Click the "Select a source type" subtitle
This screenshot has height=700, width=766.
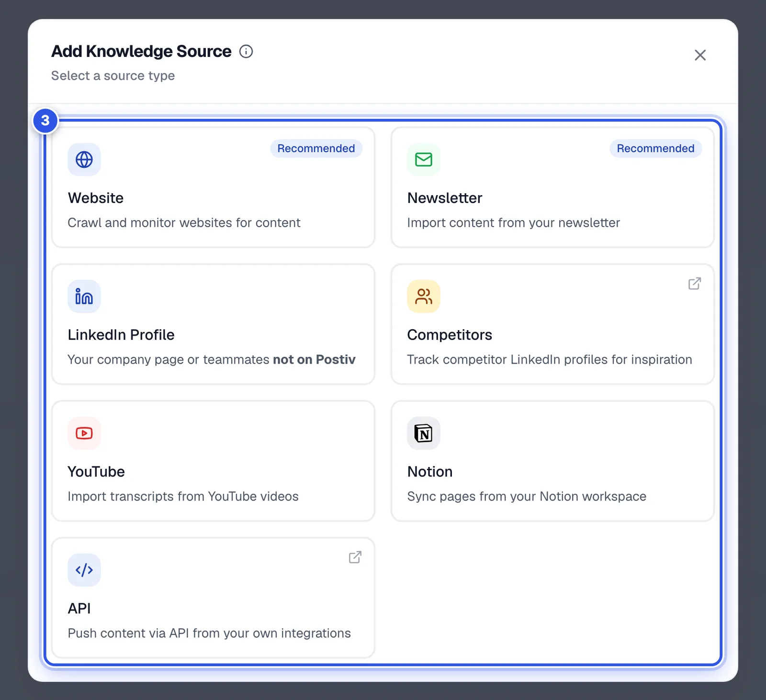113,76
